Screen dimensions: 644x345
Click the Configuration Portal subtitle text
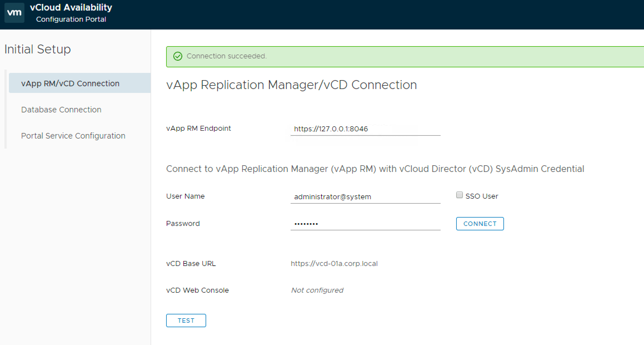click(x=71, y=19)
